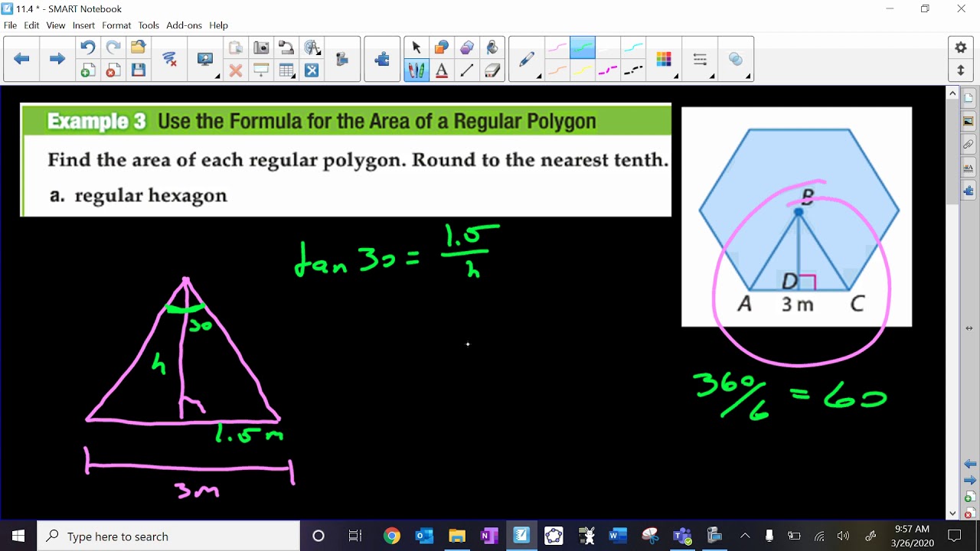Select the Shapes tool

[442, 48]
